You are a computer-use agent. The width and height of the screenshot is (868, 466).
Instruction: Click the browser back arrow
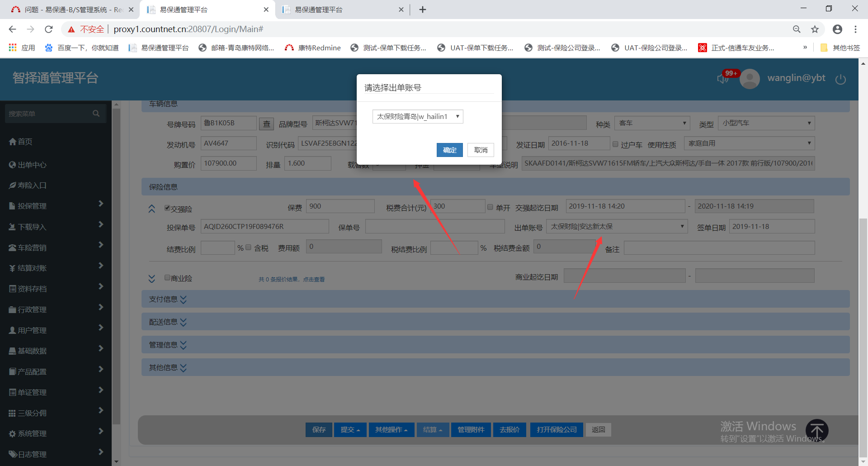tap(12, 29)
